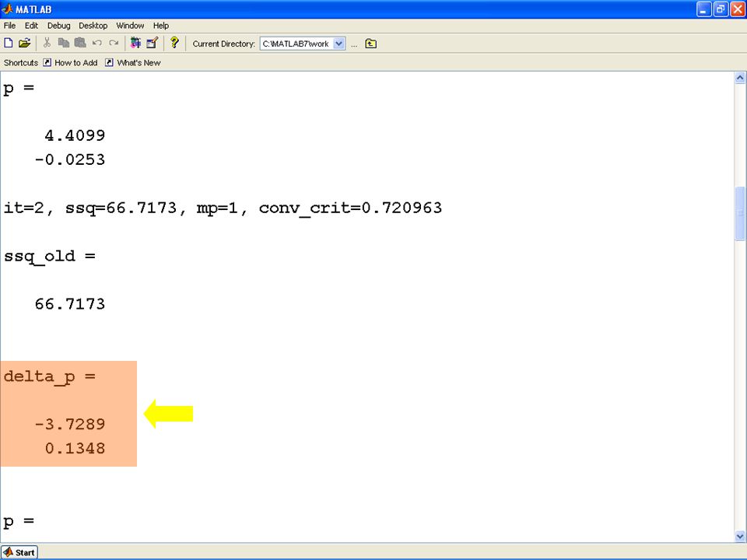Copy selection with the toolbar copy icon
The height and width of the screenshot is (560, 747).
tap(63, 44)
